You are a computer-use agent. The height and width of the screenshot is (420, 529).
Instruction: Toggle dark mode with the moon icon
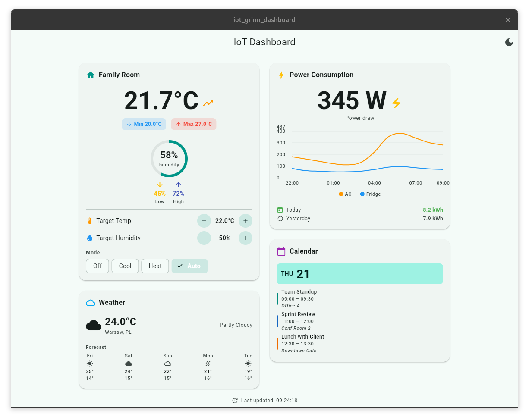(509, 42)
